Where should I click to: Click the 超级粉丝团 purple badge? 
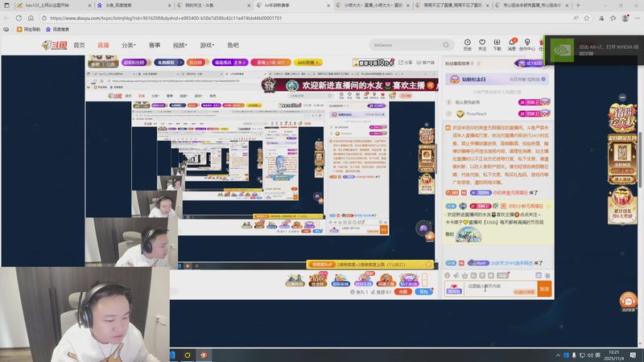pyautogui.click(x=134, y=63)
